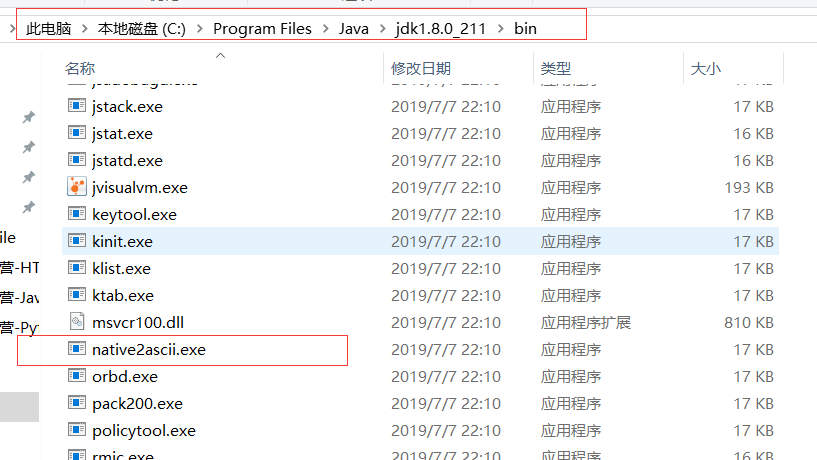Open the sidebar item starting with 营-Py
The image size is (817, 460).
click(x=19, y=328)
